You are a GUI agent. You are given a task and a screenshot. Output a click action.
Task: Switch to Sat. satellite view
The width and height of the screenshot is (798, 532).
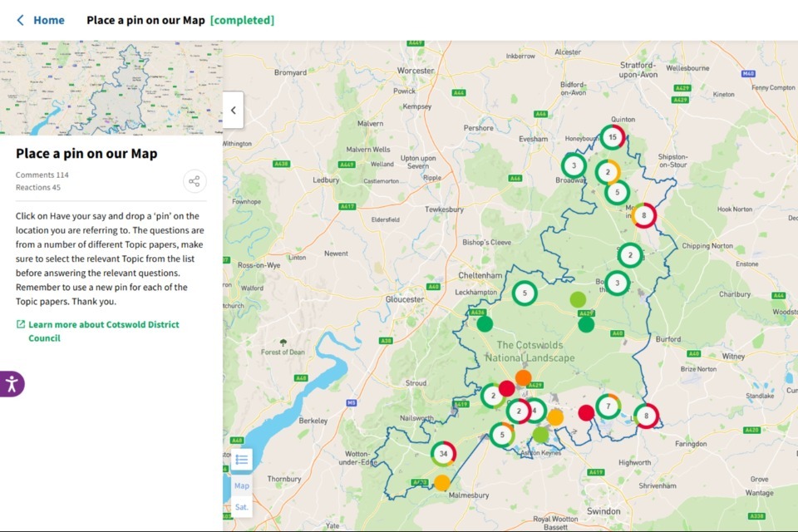(x=241, y=506)
